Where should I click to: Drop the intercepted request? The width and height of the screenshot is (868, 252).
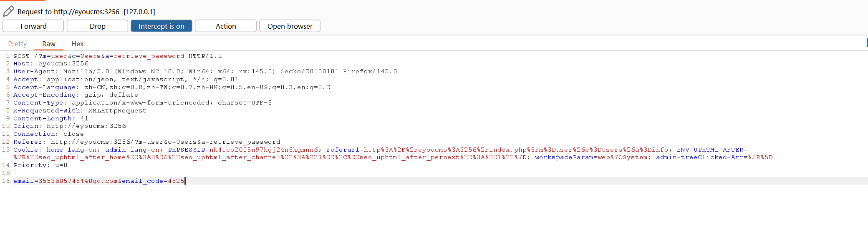tap(97, 26)
